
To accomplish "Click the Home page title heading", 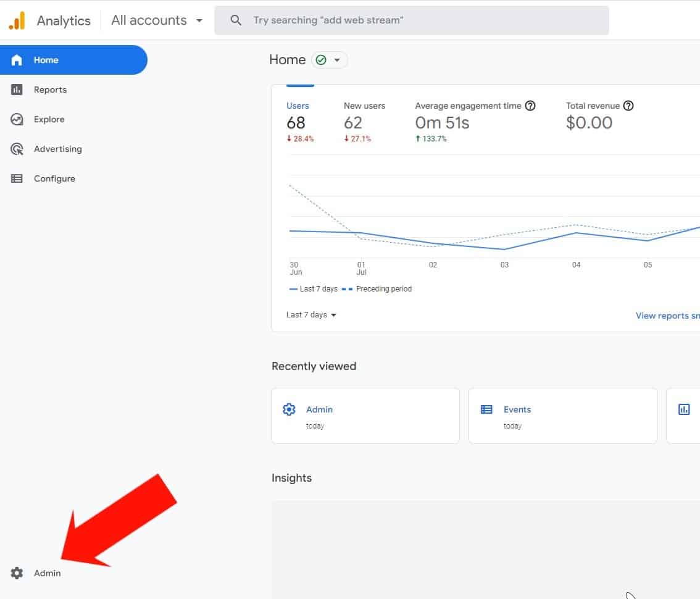I will tap(288, 60).
